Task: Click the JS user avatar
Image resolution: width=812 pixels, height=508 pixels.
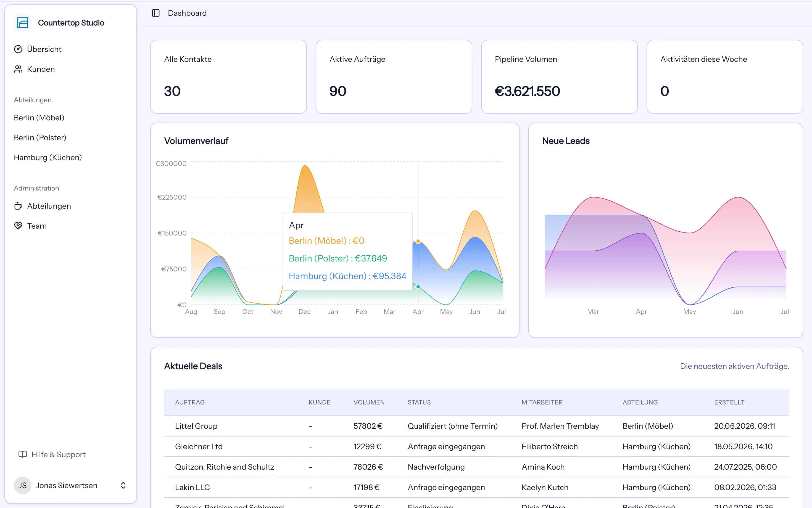Action: pyautogui.click(x=23, y=485)
